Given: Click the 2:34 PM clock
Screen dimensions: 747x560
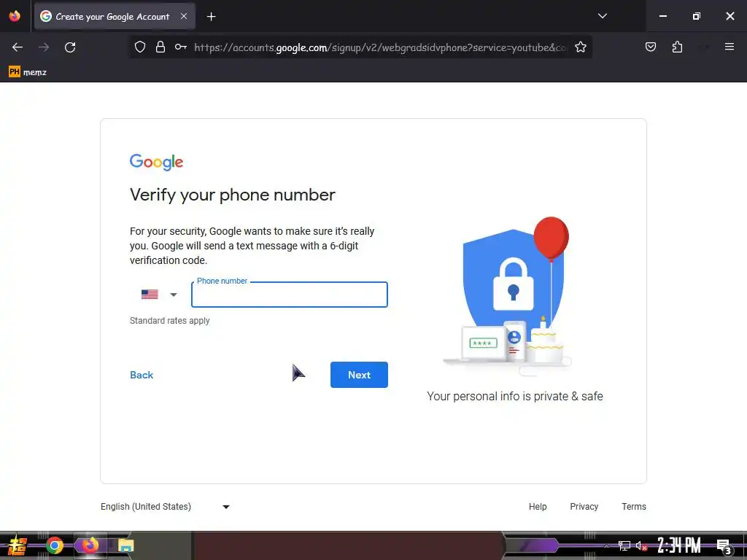Looking at the screenshot, I should [x=679, y=545].
